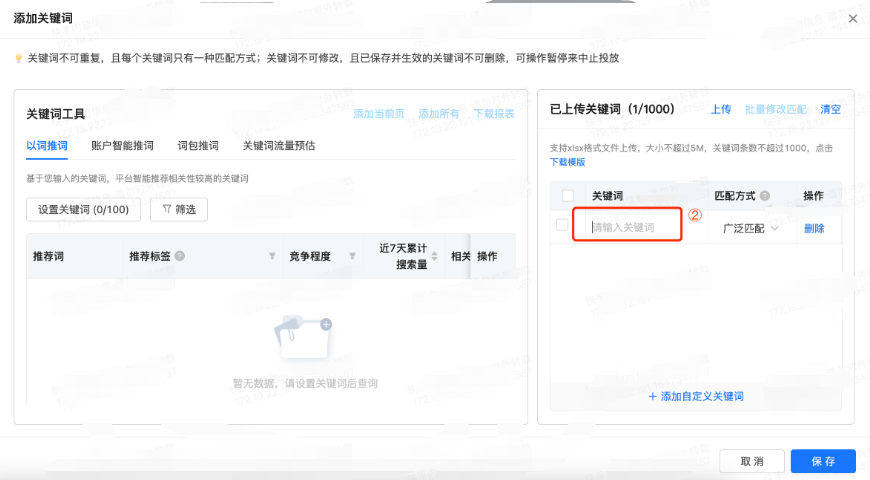Select the 词包推词 tab
The image size is (870, 480).
[198, 146]
